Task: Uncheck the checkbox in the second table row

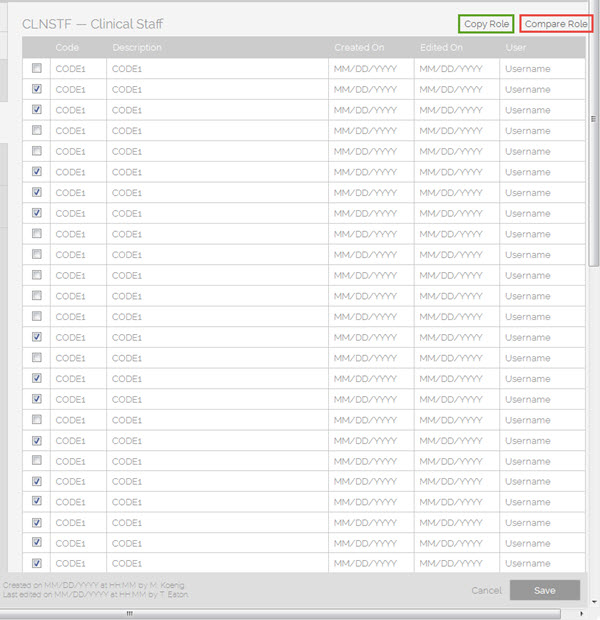Action: tap(37, 89)
